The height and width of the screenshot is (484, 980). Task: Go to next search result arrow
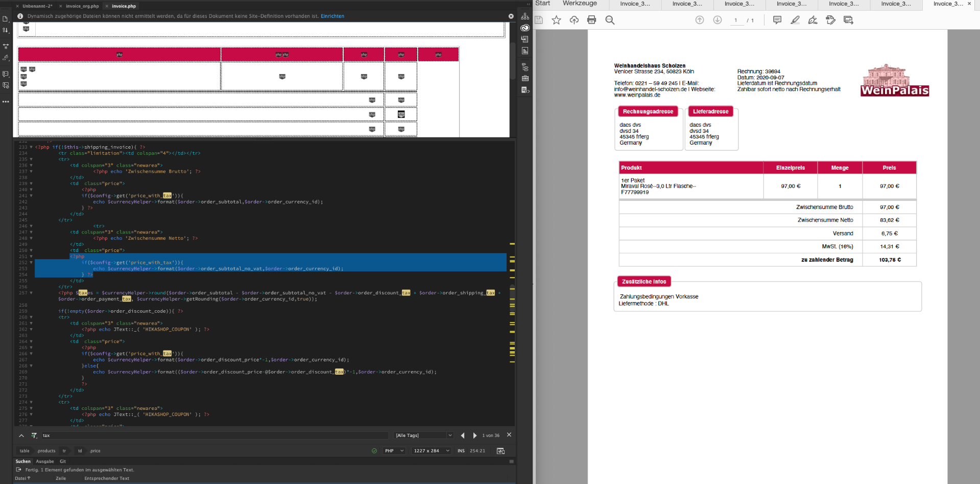(x=475, y=435)
